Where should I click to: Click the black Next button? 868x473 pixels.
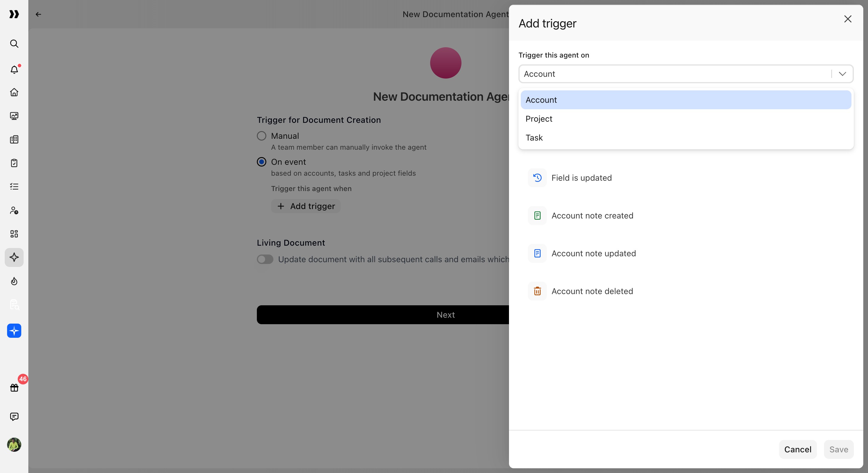[x=383, y=315]
